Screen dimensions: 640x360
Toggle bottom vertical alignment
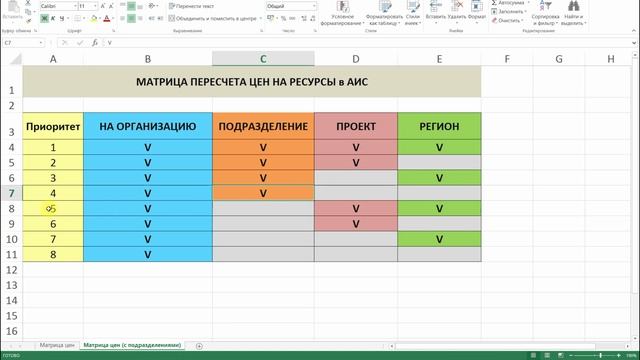[140, 6]
